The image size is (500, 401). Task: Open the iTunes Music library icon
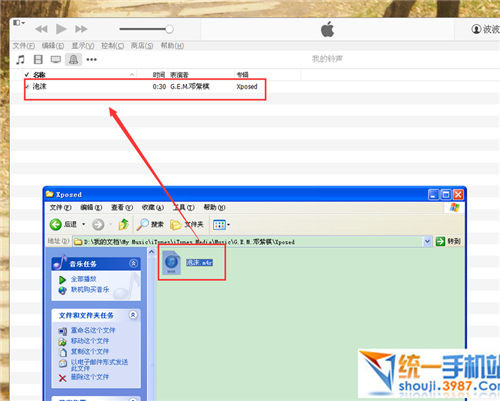click(20, 60)
